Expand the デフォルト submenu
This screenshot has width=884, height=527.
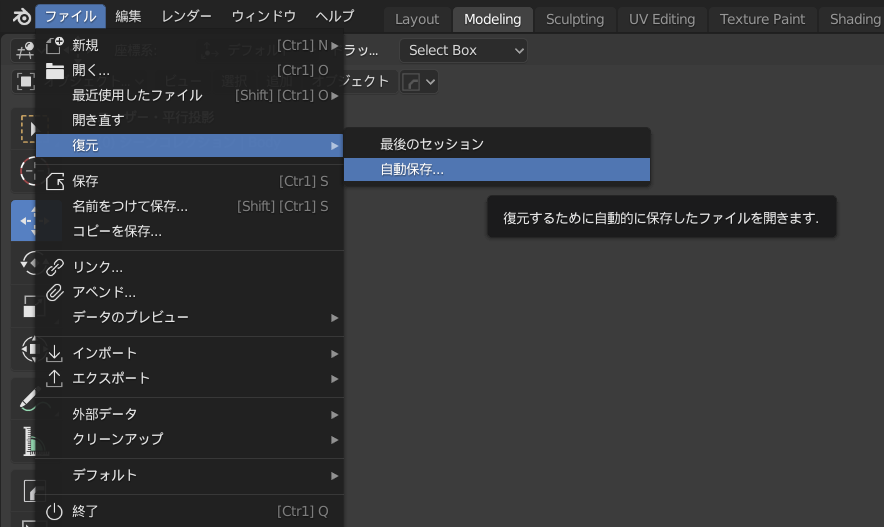(x=189, y=476)
